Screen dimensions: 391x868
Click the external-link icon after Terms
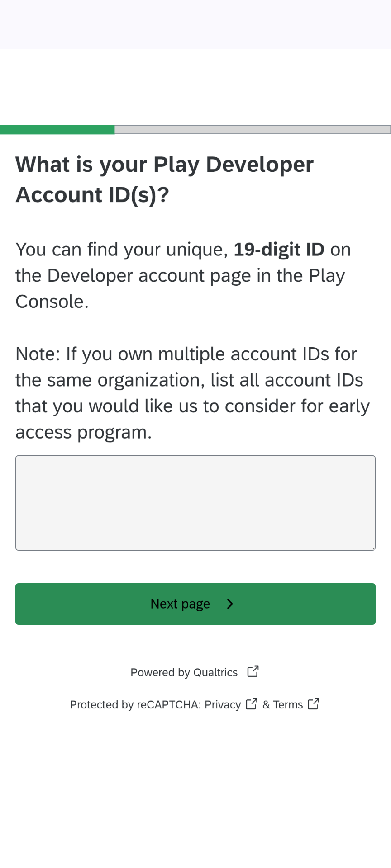pos(314,704)
